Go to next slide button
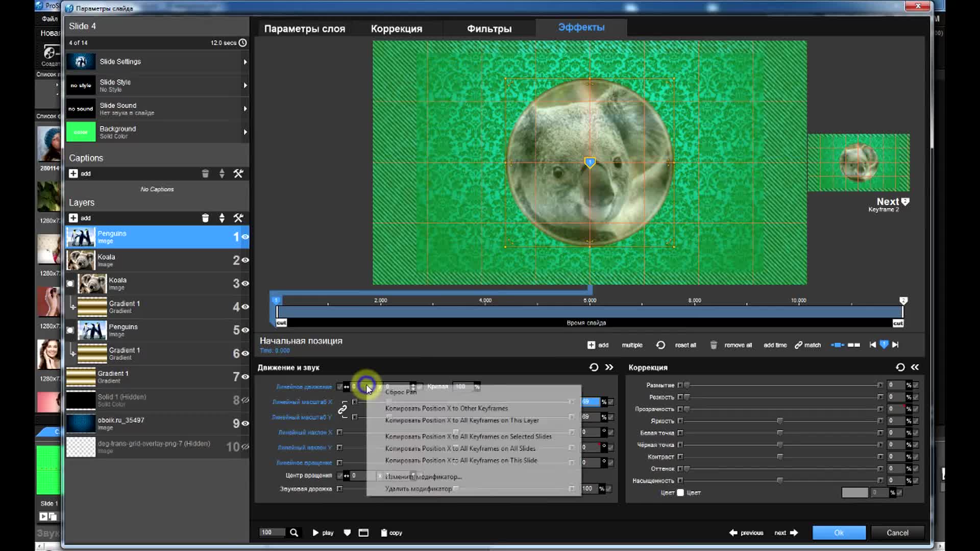This screenshot has width=980, height=551. tap(786, 533)
